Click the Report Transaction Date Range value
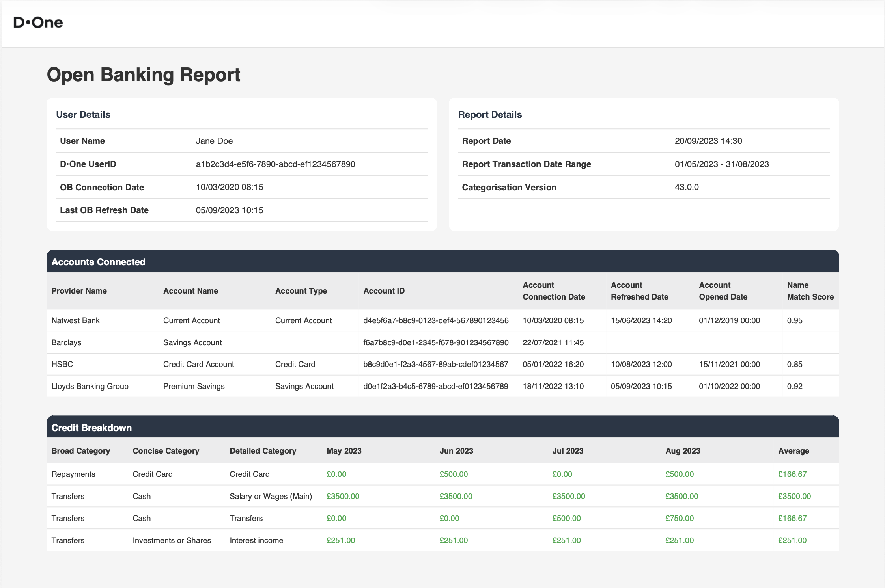 (721, 164)
